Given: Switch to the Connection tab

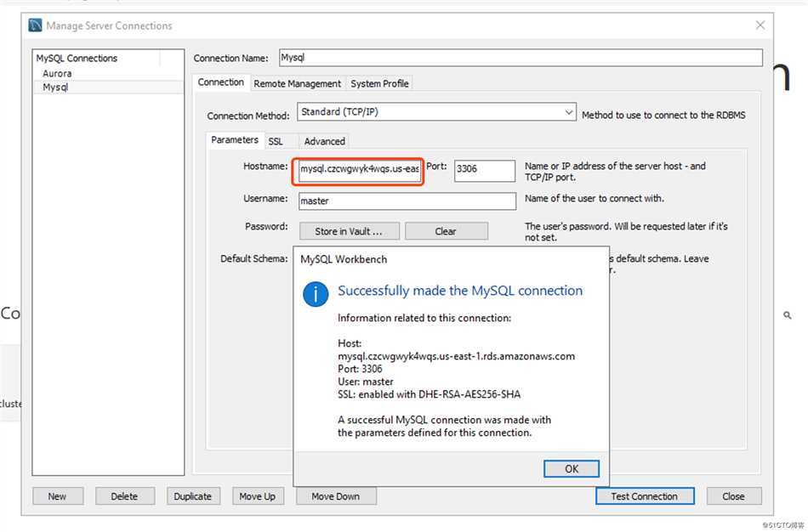Looking at the screenshot, I should pos(220,82).
